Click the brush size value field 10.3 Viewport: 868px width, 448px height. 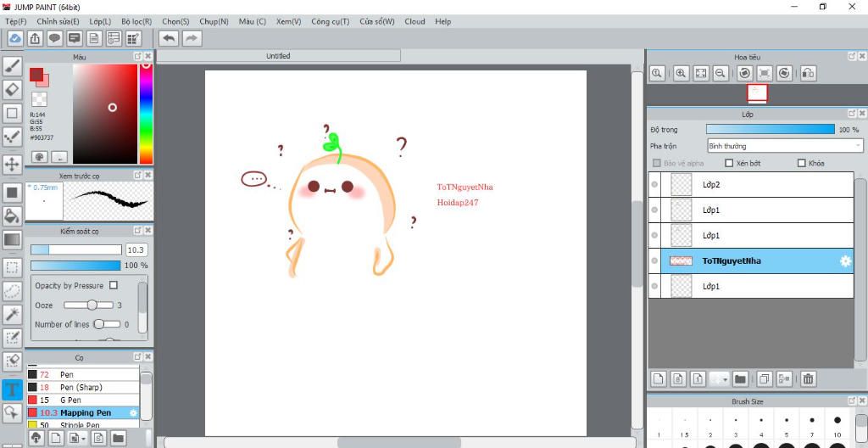[x=136, y=250]
